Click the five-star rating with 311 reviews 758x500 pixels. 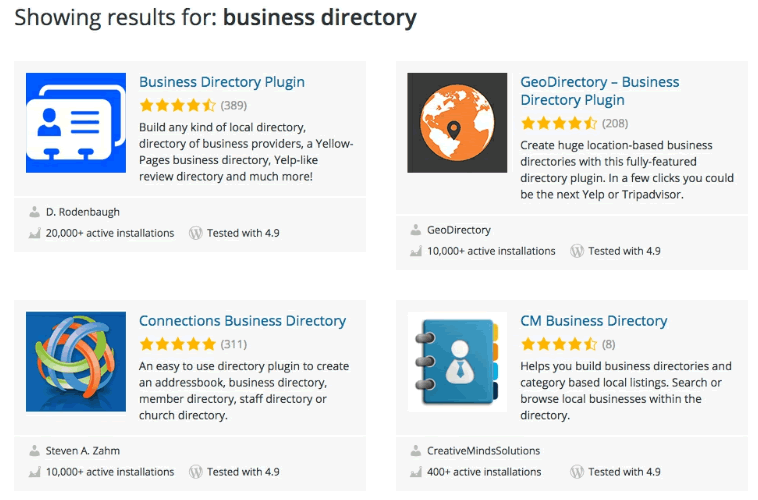[x=177, y=344]
